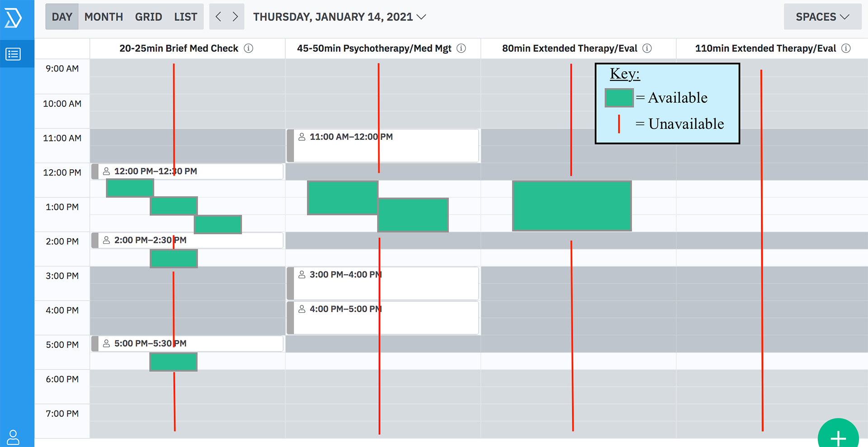This screenshot has width=868, height=447.
Task: Click the green Available swatch in the key
Action: coord(619,98)
